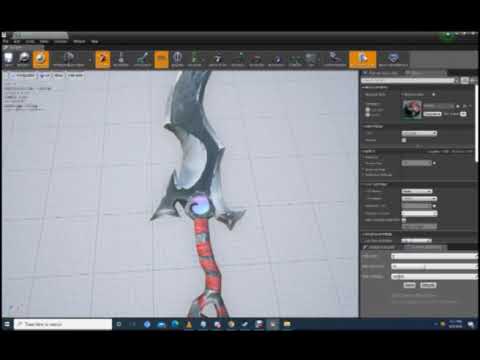
Task: Click the right tab of the bottom-right panel
Action: pos(424,247)
